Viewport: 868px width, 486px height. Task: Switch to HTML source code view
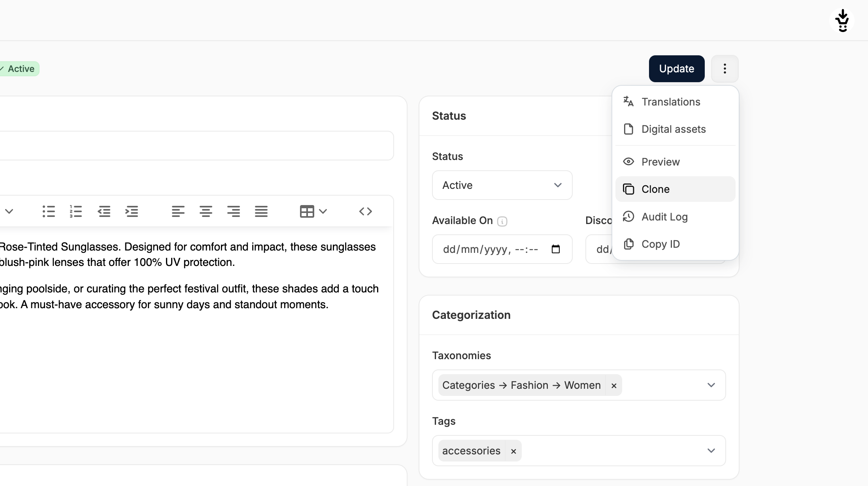[365, 211]
